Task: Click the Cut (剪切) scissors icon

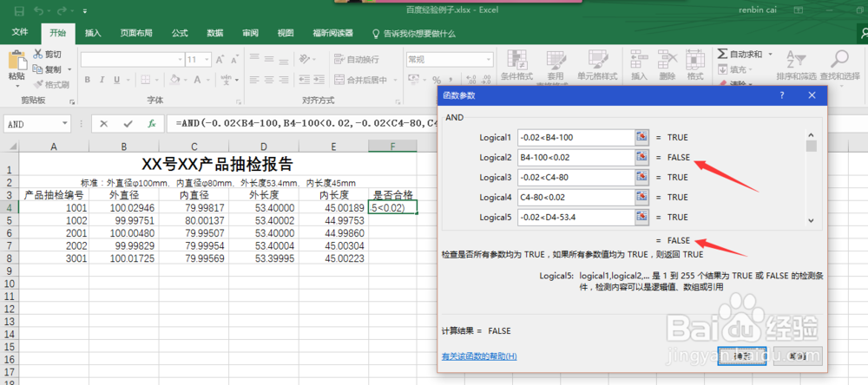Action: pyautogui.click(x=38, y=55)
